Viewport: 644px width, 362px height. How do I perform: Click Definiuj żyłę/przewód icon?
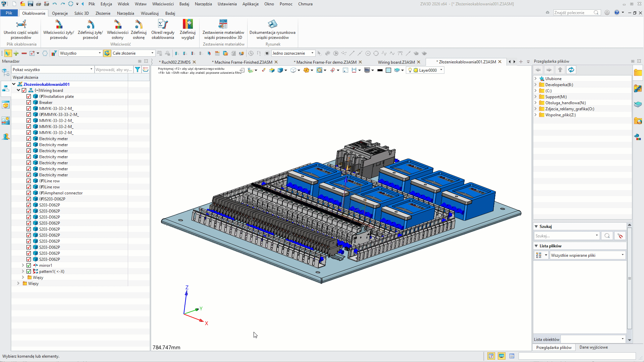coord(90,24)
